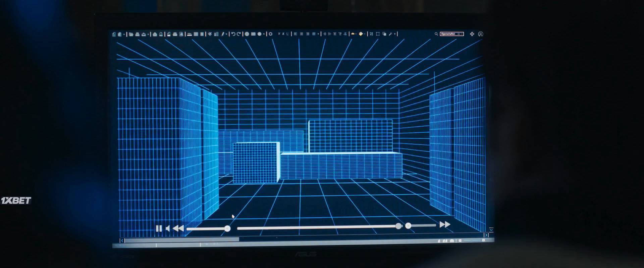The height and width of the screenshot is (268, 644).
Task: Click the horizontal scrollbar right arrow
Action: pyautogui.click(x=486, y=235)
